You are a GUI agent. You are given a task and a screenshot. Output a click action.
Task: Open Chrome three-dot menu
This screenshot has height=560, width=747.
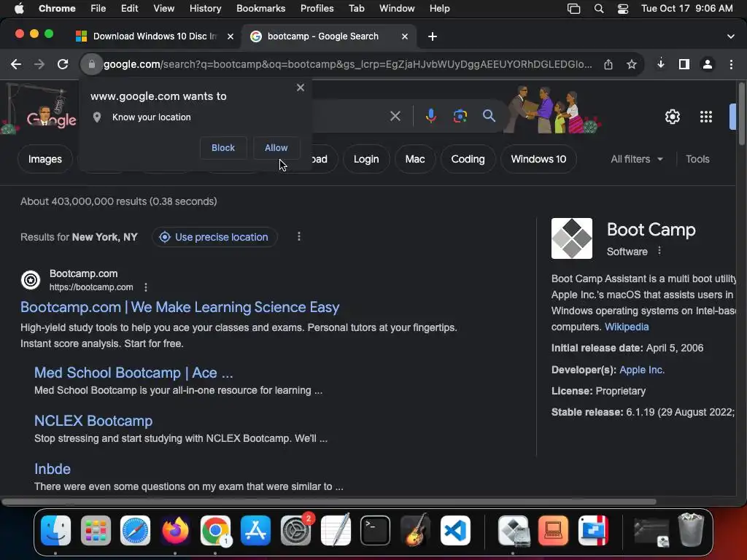pyautogui.click(x=731, y=64)
